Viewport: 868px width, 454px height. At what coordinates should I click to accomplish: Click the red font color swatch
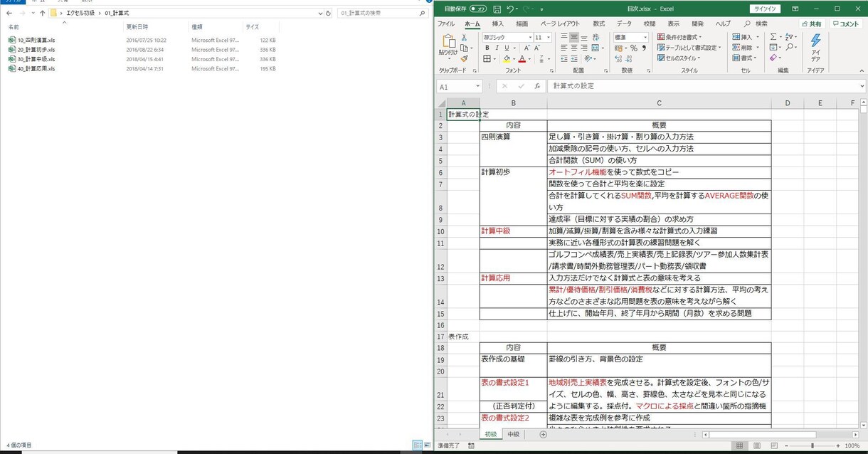pos(522,58)
